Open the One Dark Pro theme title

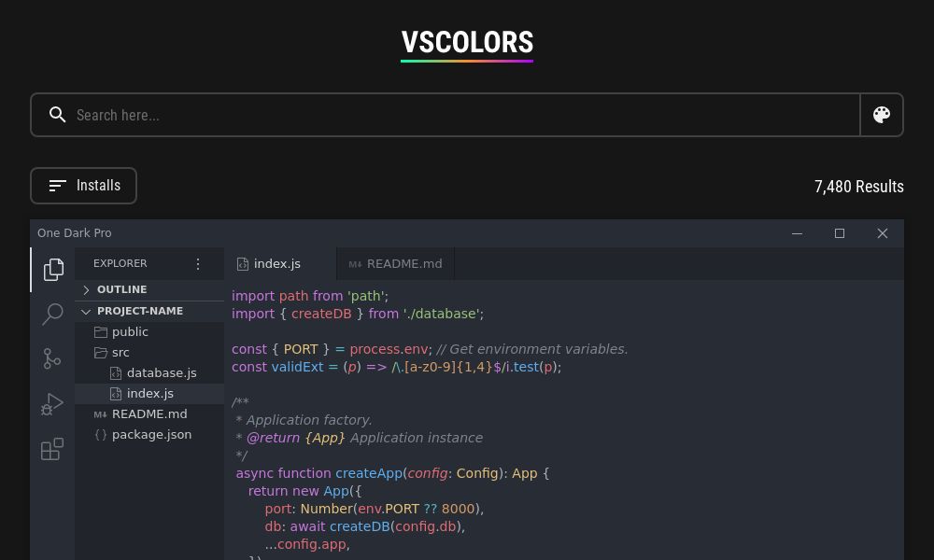[75, 232]
